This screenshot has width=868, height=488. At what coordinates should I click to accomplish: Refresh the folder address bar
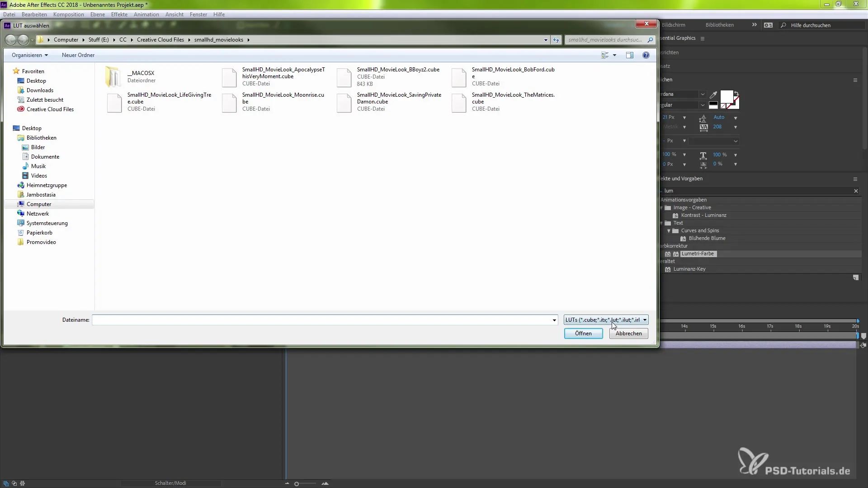[556, 40]
